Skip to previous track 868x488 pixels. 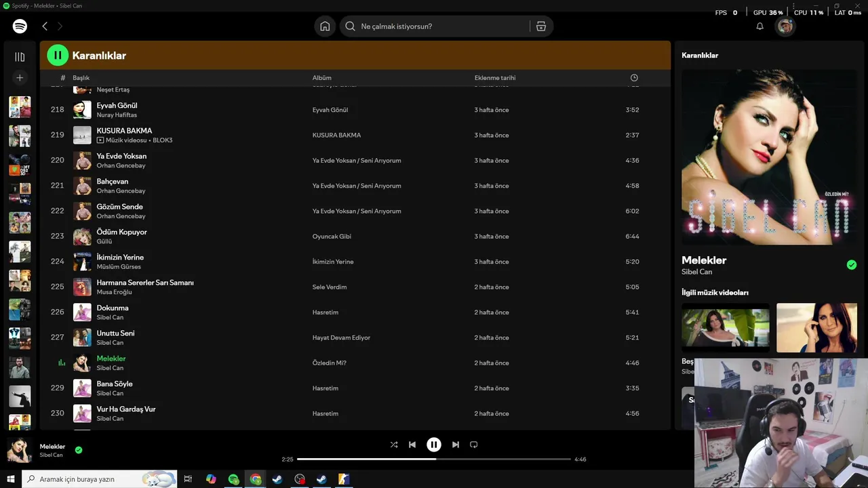point(412,445)
